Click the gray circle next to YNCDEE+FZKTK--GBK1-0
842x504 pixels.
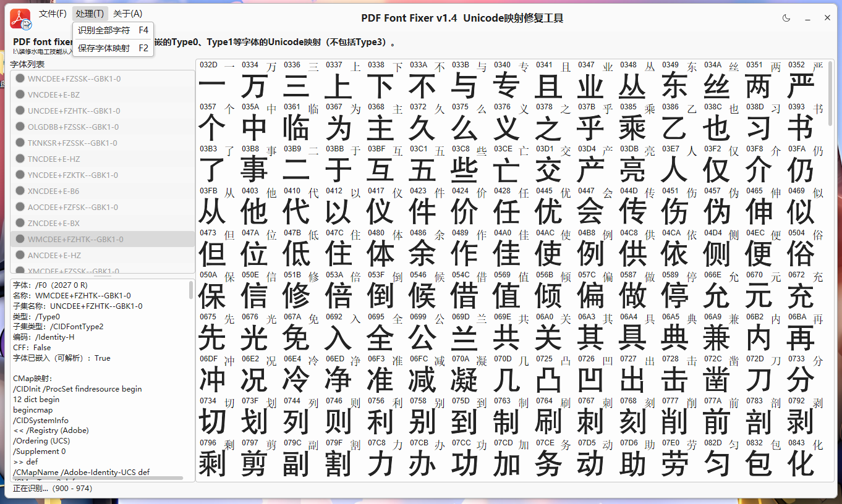[x=19, y=175]
